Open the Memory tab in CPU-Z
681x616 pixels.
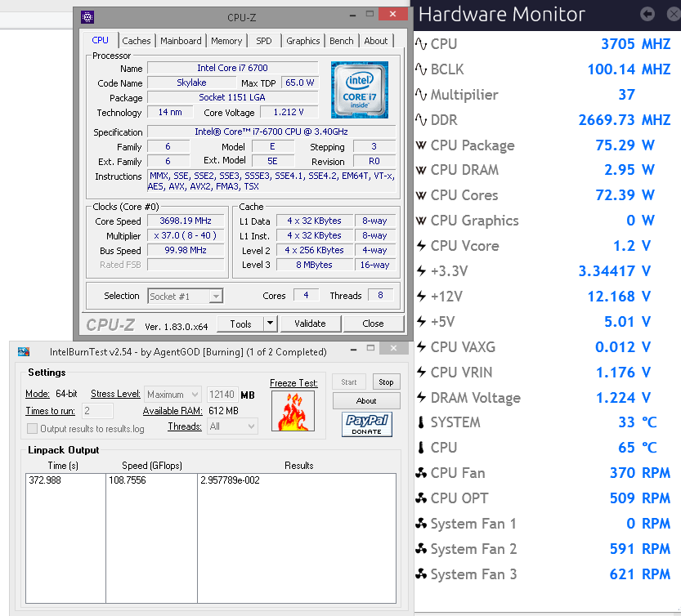[226, 41]
